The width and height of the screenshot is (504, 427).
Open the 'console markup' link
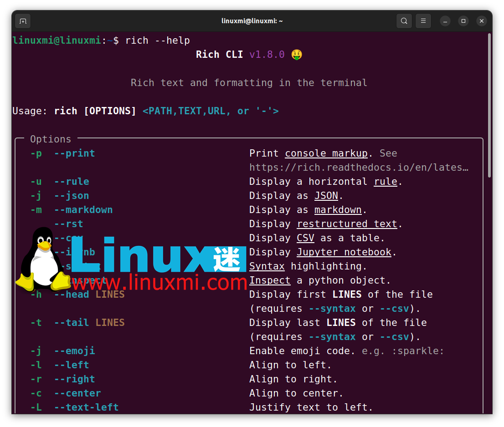pyautogui.click(x=326, y=153)
